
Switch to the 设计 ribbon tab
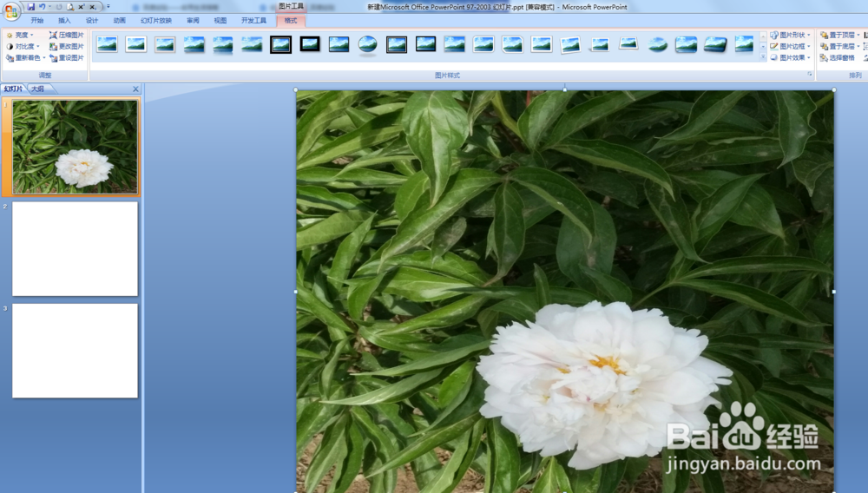tap(92, 21)
